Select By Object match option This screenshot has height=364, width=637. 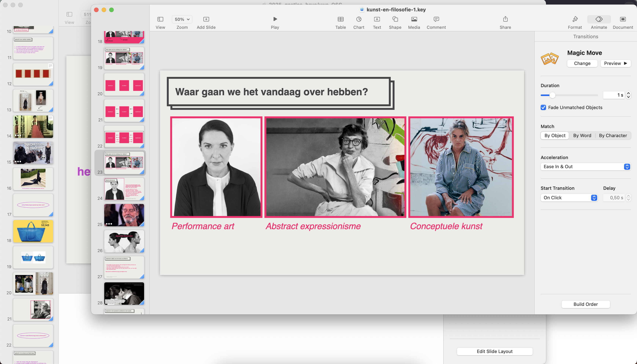[554, 135]
